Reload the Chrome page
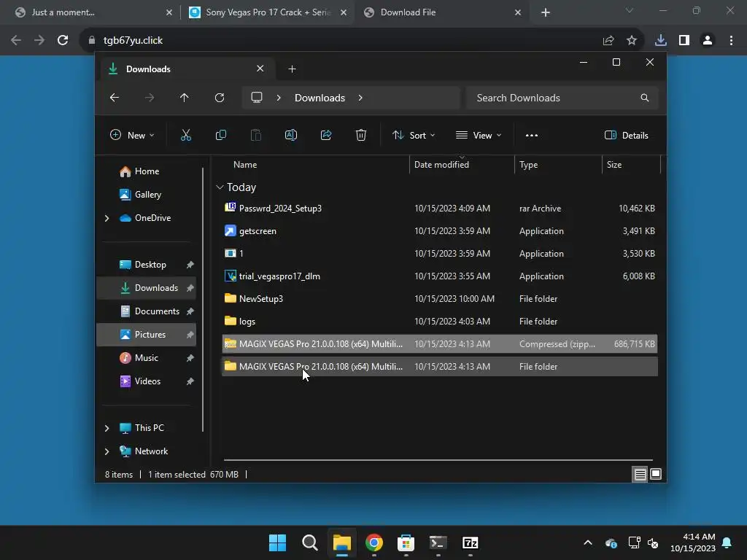The height and width of the screenshot is (560, 747). [63, 41]
